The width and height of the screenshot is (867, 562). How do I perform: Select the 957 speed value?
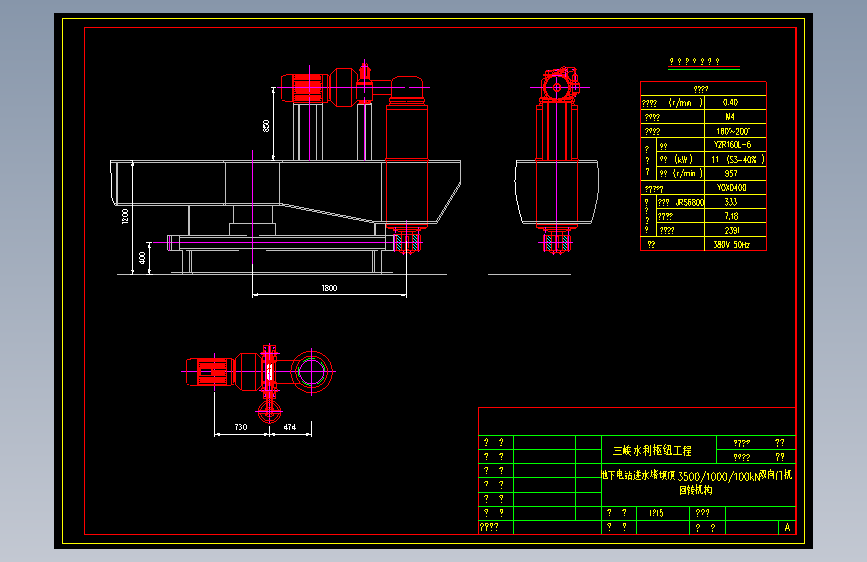[x=731, y=173]
